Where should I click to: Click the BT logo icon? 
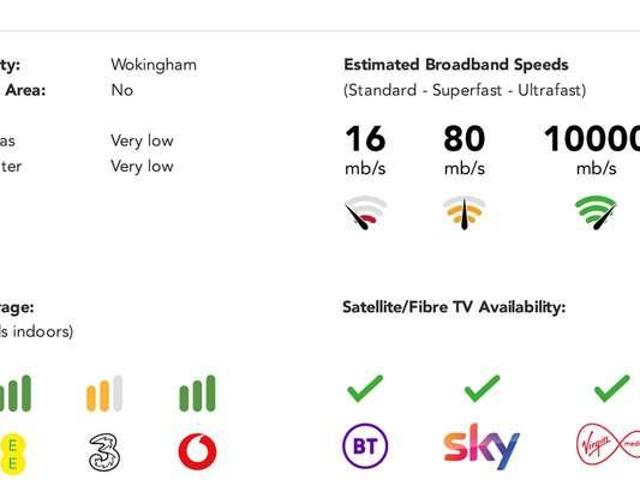(365, 446)
